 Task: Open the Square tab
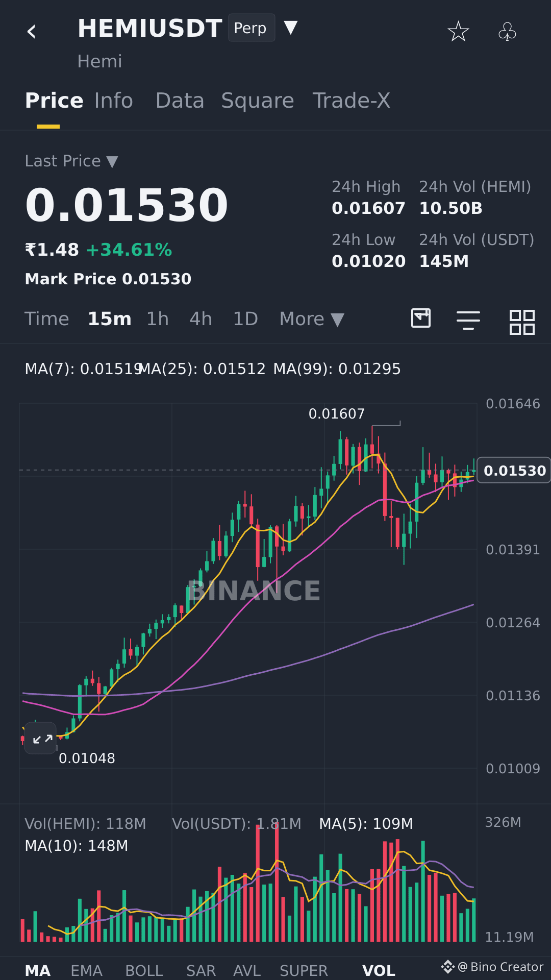pyautogui.click(x=258, y=101)
